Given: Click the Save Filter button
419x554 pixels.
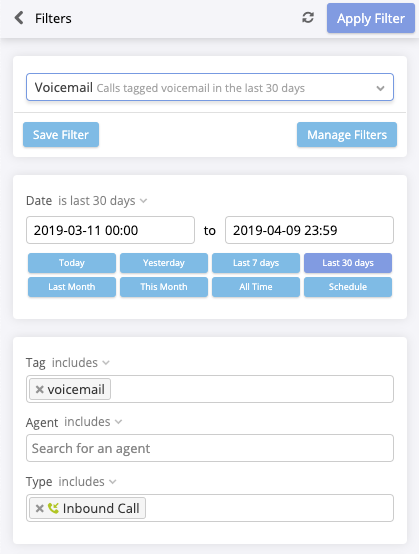Looking at the screenshot, I should (x=61, y=135).
